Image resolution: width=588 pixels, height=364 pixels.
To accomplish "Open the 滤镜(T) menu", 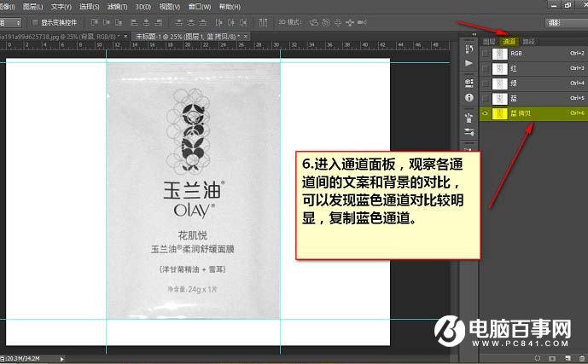I will click(x=118, y=7).
